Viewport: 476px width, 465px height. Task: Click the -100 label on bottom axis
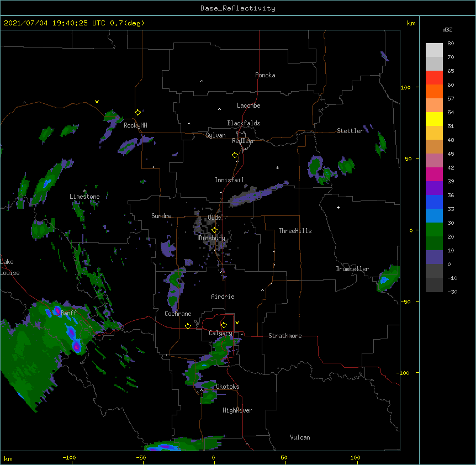pyautogui.click(x=70, y=457)
